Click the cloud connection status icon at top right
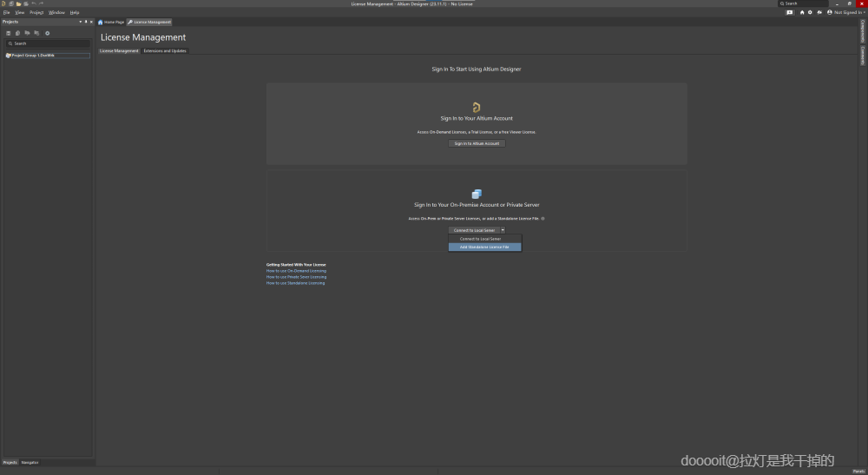 [x=820, y=12]
